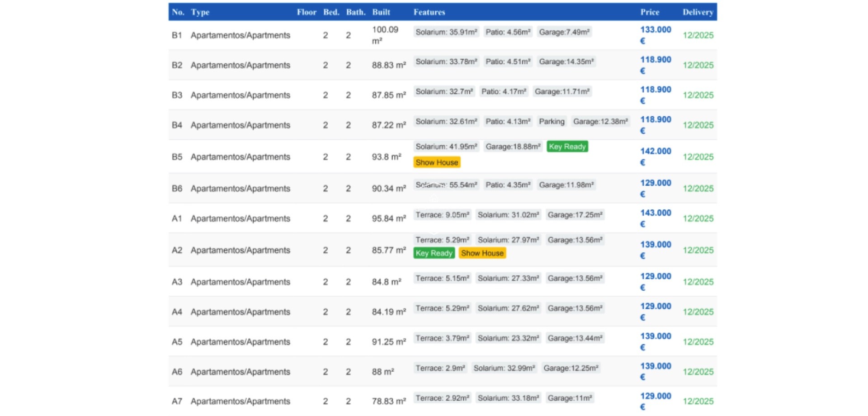
Task: Select the B2 unit number cell
Action: (x=177, y=65)
